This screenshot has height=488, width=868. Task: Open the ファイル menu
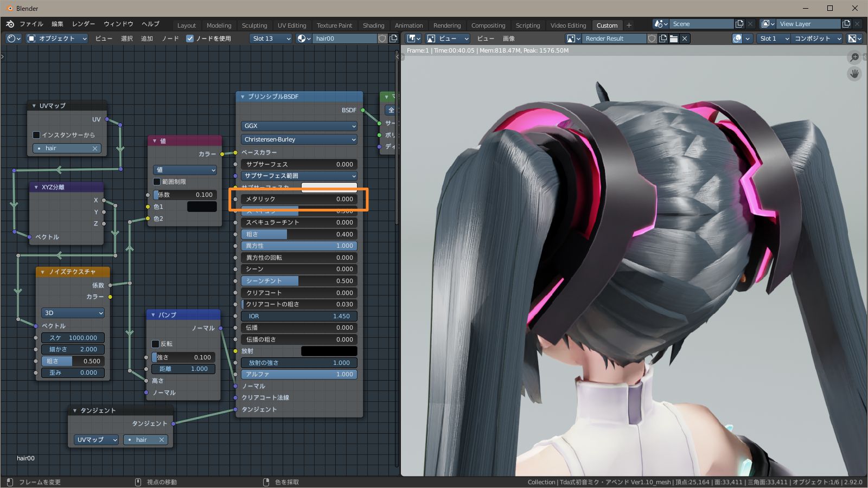pos(31,24)
